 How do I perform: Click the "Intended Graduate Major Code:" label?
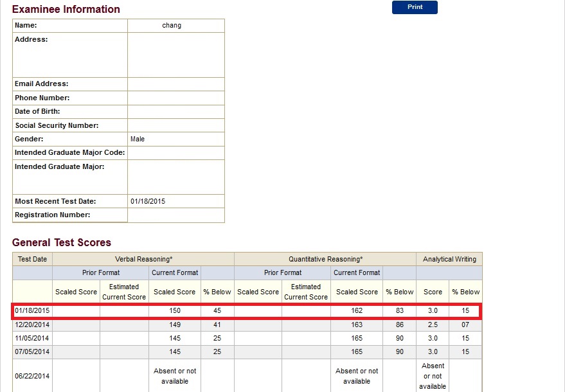(x=69, y=152)
